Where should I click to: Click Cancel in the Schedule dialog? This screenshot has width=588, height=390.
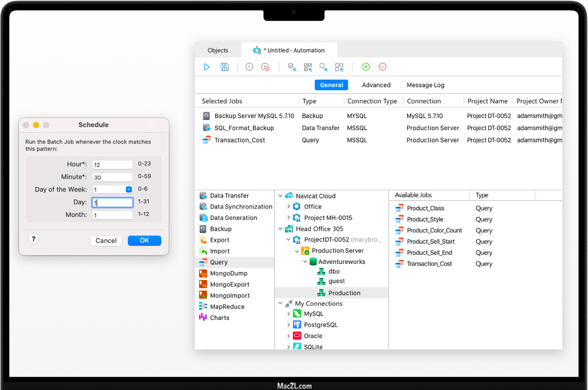106,241
